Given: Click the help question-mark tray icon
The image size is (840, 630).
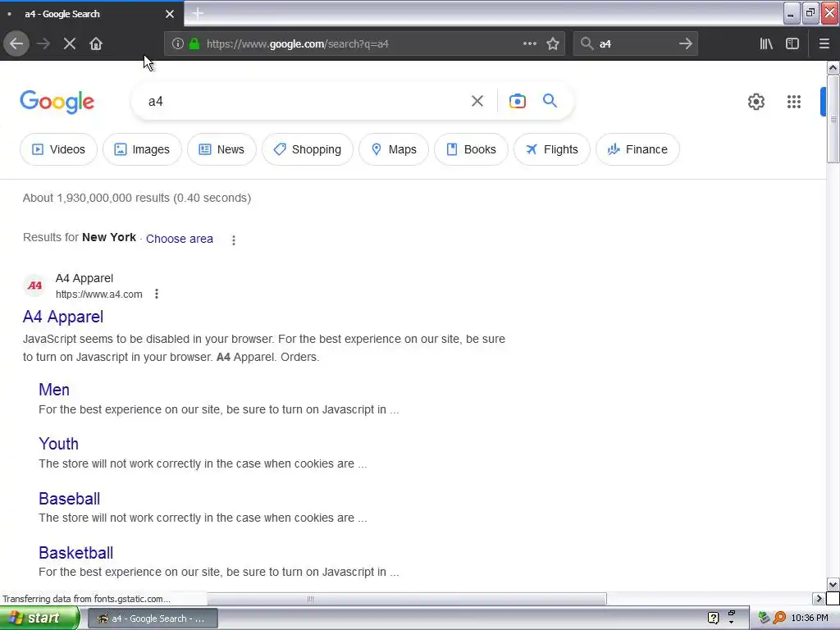Looking at the screenshot, I should click(x=713, y=619).
